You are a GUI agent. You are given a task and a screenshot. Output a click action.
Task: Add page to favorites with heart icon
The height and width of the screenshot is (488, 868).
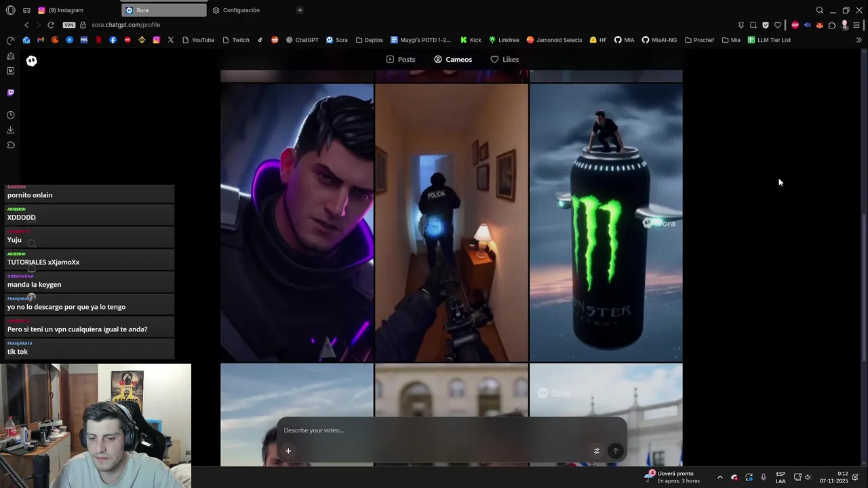[x=778, y=25]
